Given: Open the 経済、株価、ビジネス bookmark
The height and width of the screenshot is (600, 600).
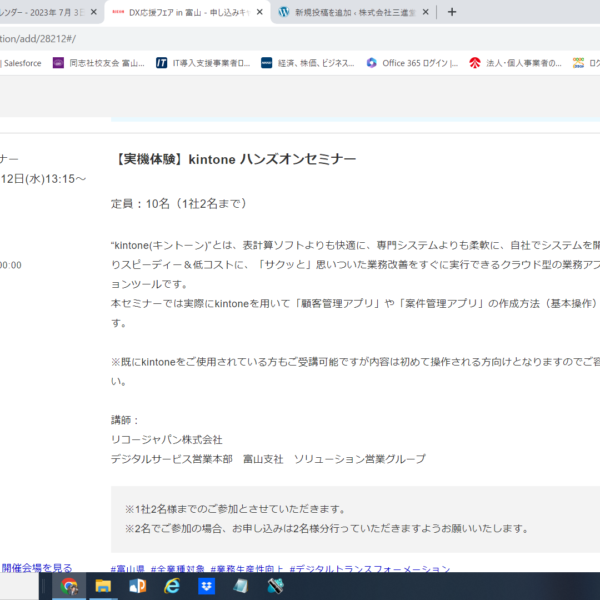Looking at the screenshot, I should (308, 63).
